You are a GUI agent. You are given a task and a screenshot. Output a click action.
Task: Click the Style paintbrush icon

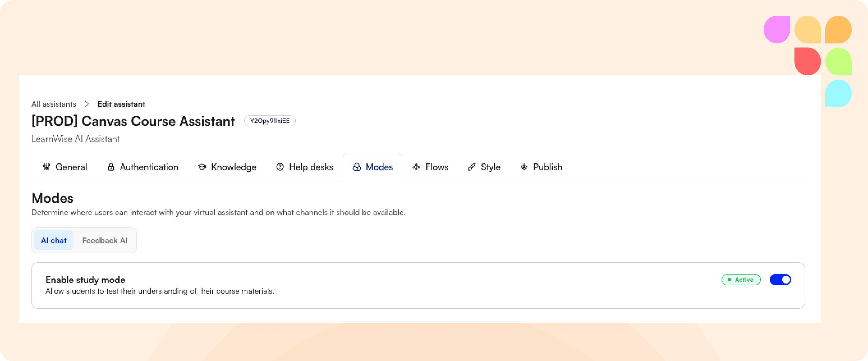472,167
